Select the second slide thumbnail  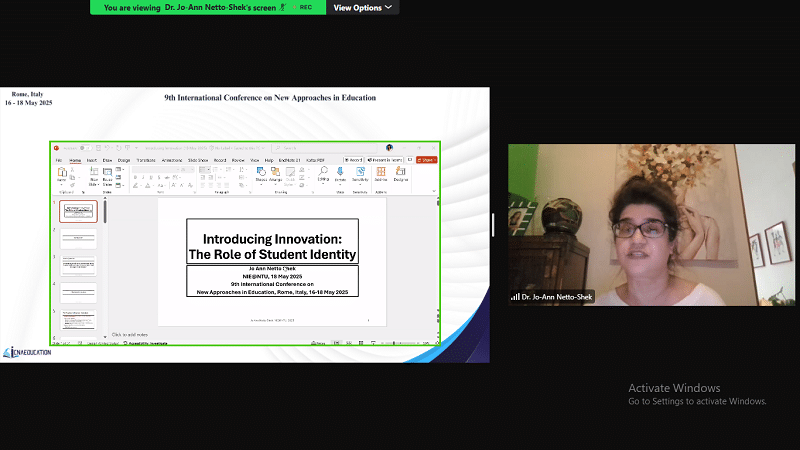point(78,238)
